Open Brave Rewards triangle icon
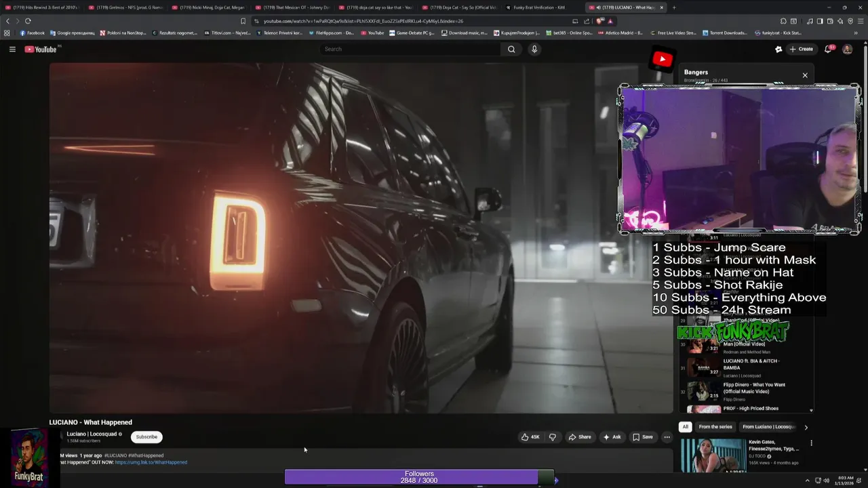 pos(610,21)
